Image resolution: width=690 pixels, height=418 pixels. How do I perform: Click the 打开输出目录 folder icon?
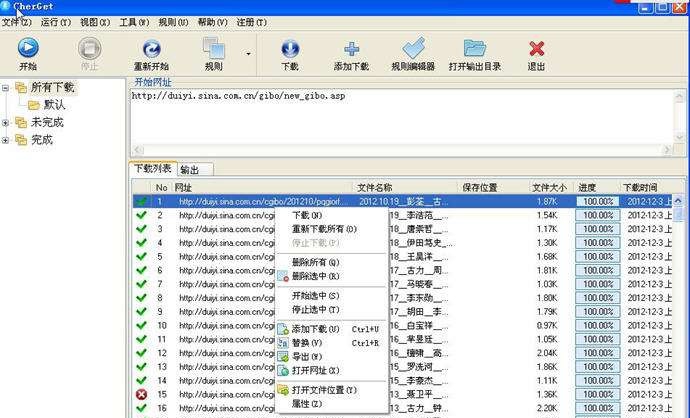pyautogui.click(x=475, y=48)
